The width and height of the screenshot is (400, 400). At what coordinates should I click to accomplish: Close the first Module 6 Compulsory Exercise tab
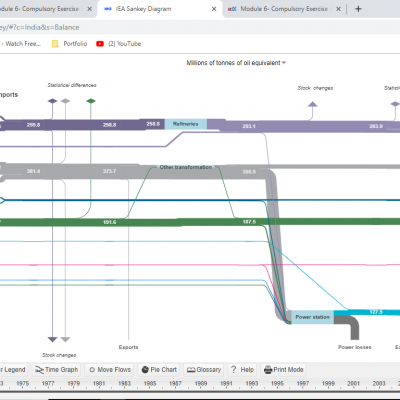(89, 9)
